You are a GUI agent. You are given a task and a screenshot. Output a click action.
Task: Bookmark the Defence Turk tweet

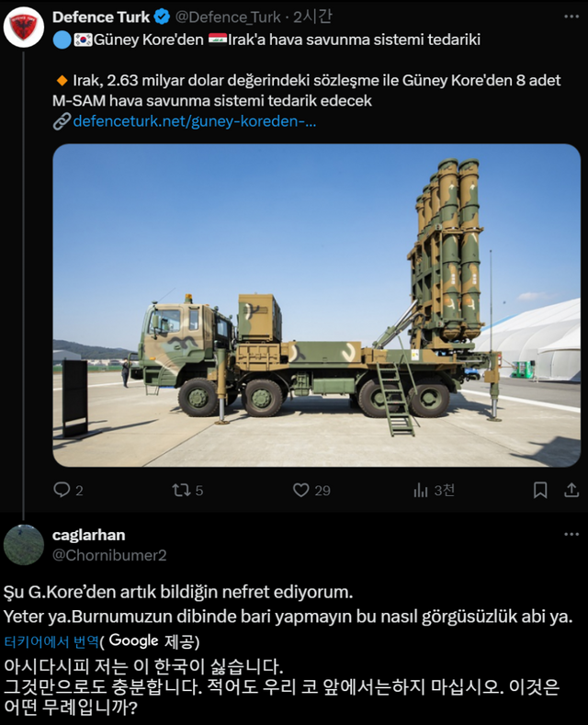[540, 490]
